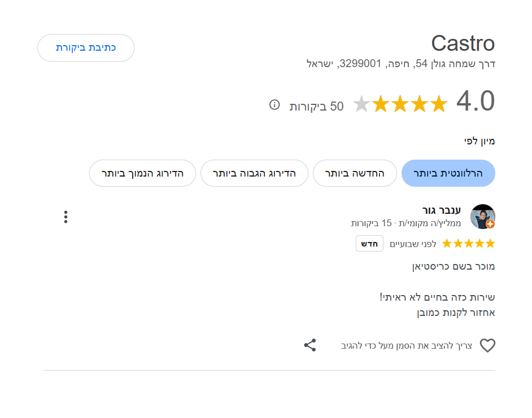Click the מיון לפי sort label
The image size is (532, 418).
click(479, 141)
